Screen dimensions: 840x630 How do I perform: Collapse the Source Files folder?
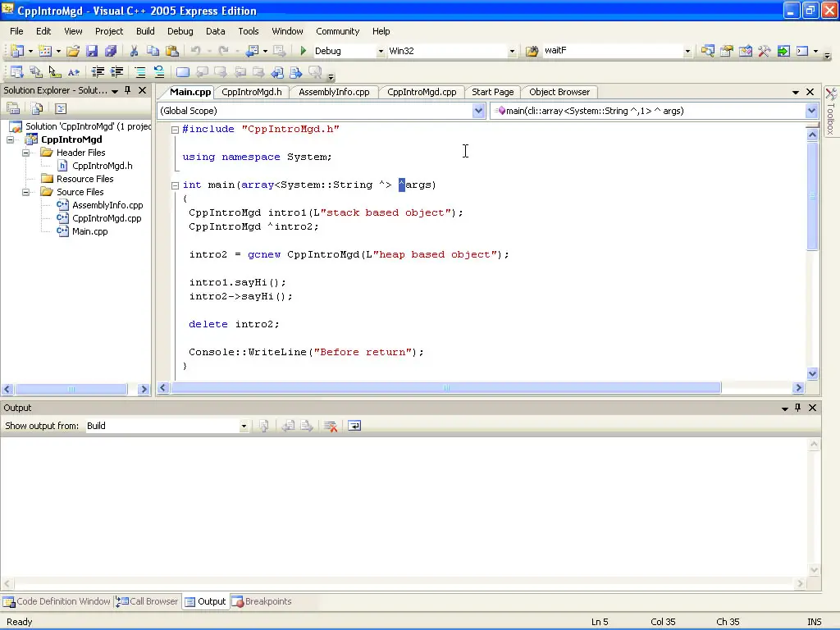point(25,192)
